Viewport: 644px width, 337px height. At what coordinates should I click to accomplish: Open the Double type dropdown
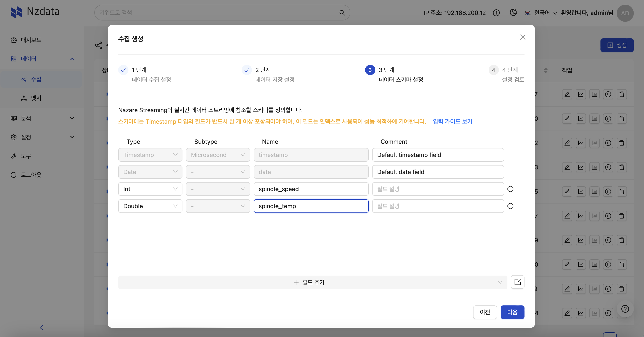coord(150,206)
